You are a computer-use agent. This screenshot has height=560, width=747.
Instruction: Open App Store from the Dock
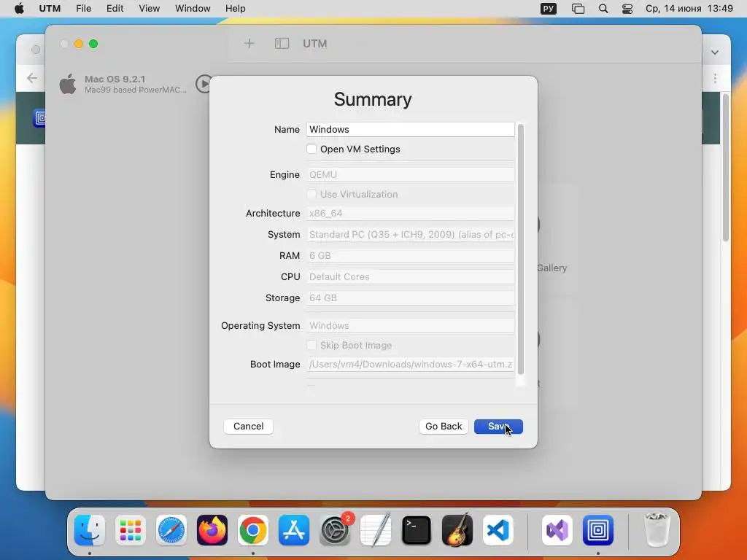pos(294,530)
